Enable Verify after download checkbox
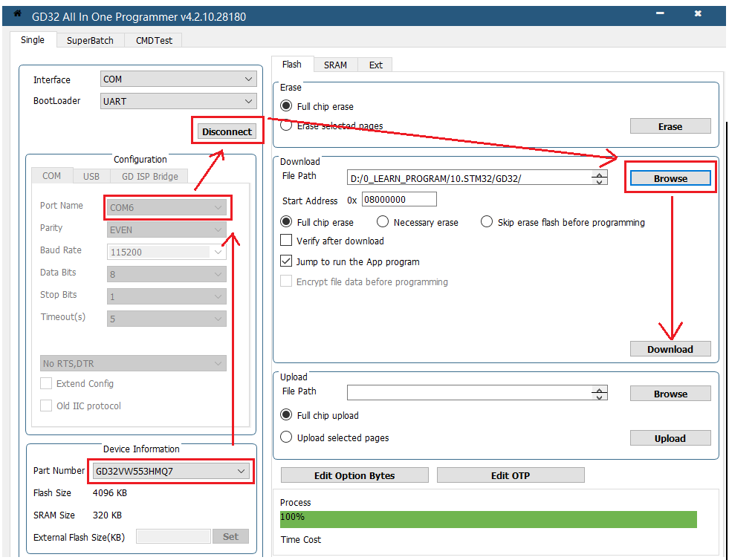This screenshot has height=560, width=729. [x=286, y=241]
